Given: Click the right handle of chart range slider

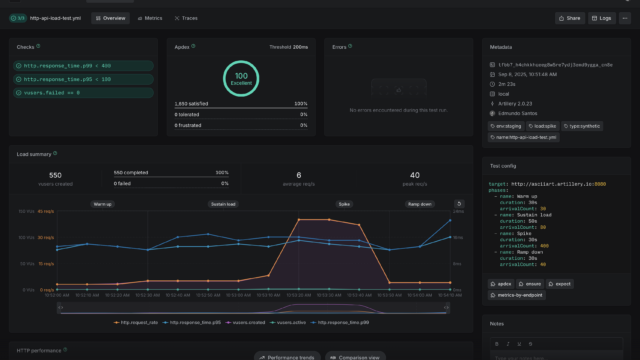Looking at the screenshot, I should click(446, 307).
